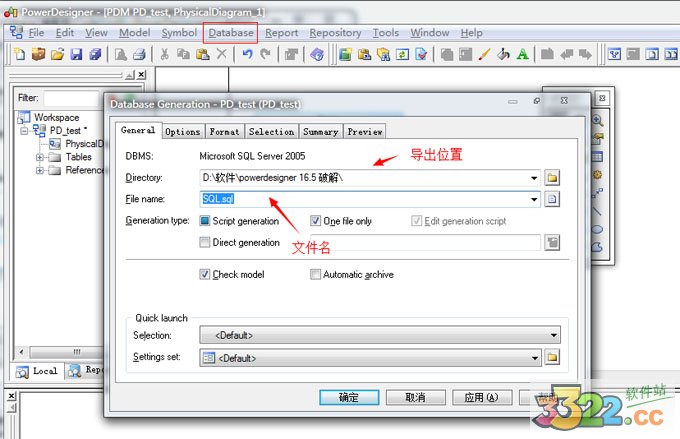Click the line tool in the palette
Viewport: 680px width, 439px height.
(598, 211)
